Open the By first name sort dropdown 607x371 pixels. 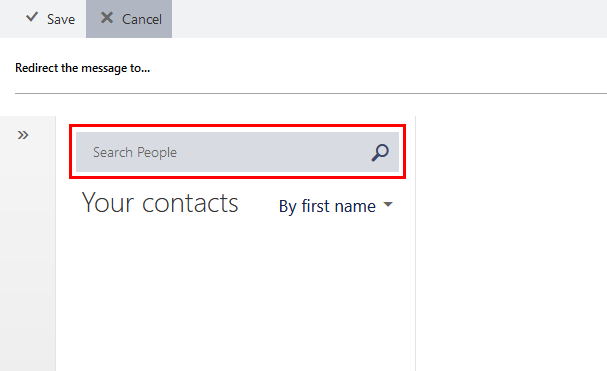336,206
